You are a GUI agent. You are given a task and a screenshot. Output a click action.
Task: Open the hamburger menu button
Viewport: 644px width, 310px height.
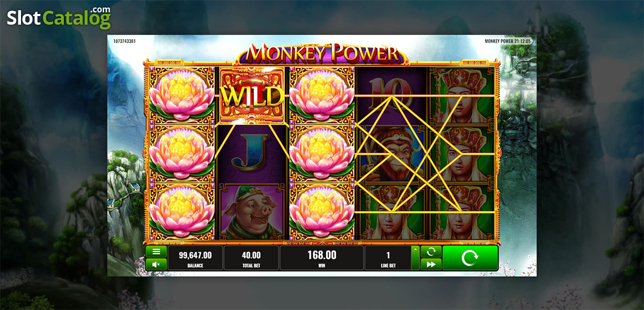coord(156,252)
